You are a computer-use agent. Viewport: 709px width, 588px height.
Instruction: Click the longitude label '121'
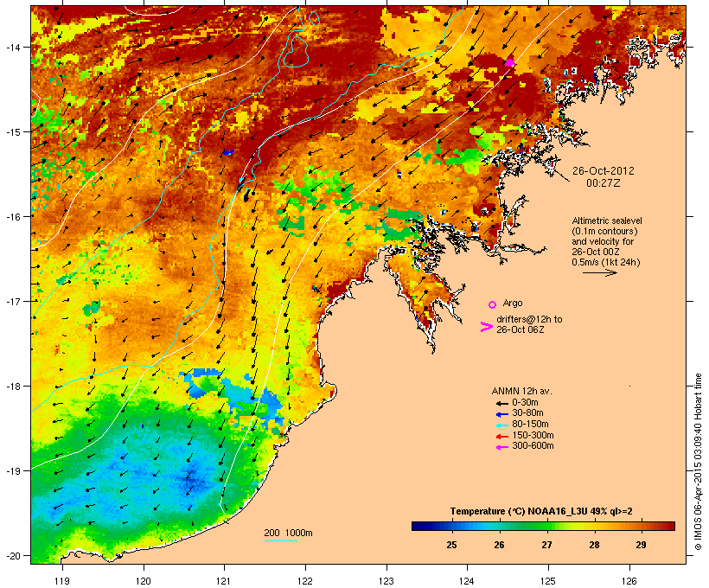point(224,581)
